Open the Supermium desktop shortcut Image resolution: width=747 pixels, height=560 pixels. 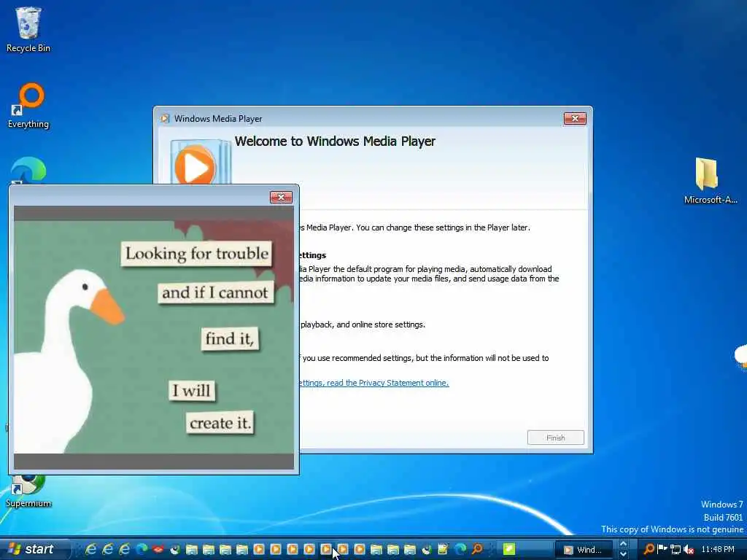coord(28,491)
